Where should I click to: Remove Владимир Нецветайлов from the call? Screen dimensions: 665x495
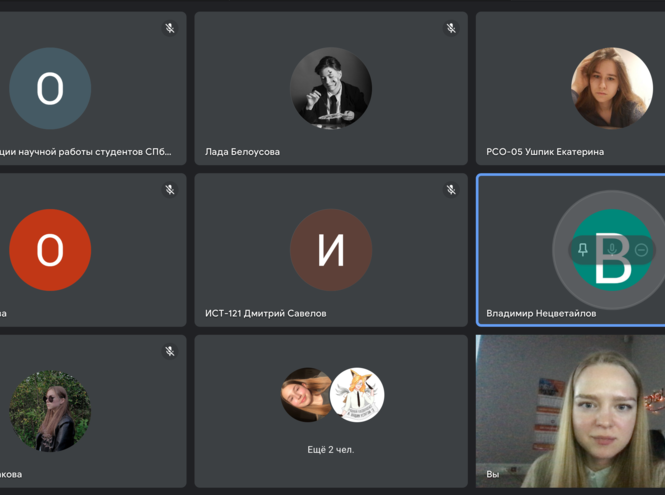(641, 250)
